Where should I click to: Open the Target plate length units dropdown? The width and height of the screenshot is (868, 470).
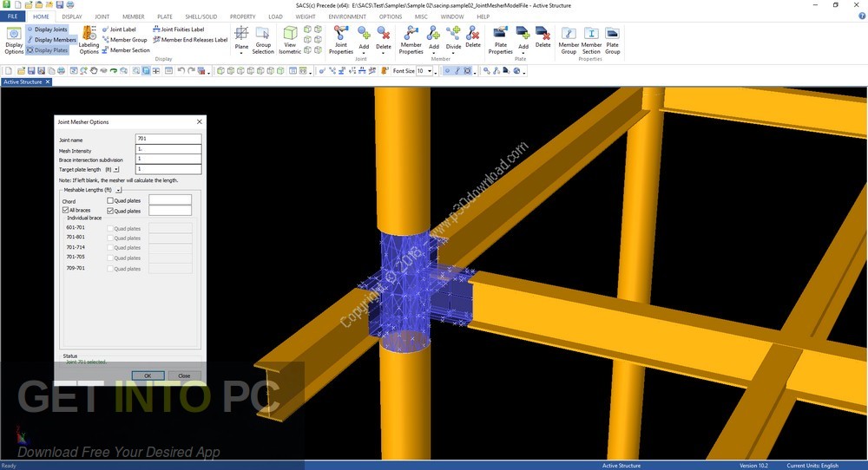[116, 169]
